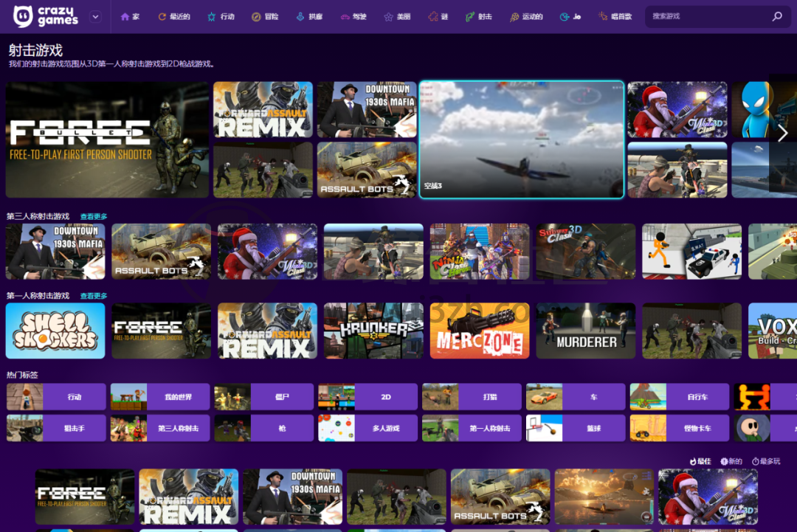Open Assault Bots in bottom games grid

(x=500, y=497)
